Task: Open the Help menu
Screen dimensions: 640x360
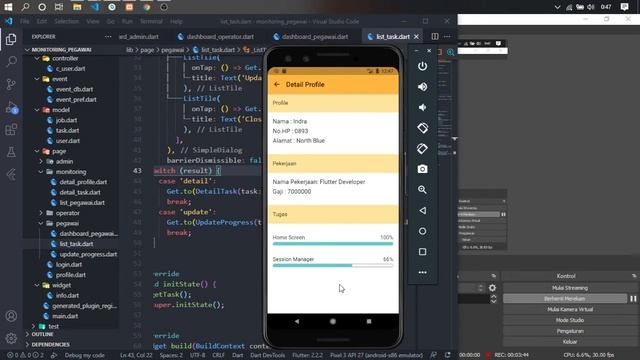Action: point(176,21)
